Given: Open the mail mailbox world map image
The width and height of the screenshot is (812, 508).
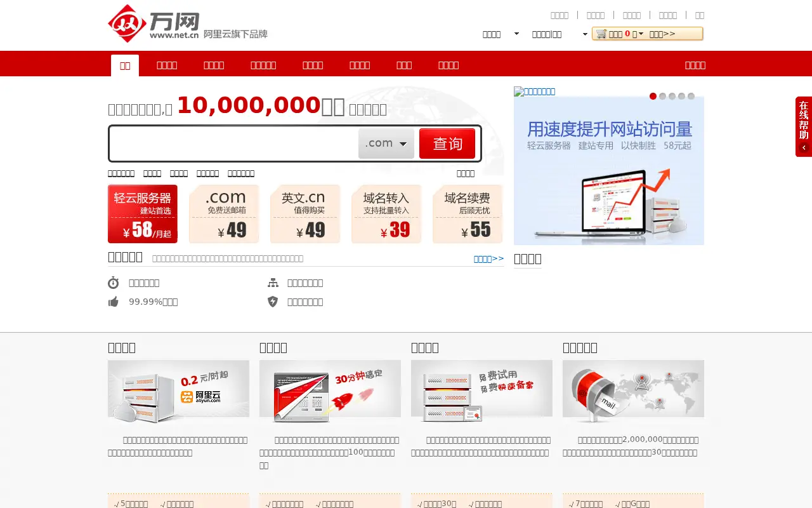Looking at the screenshot, I should [x=633, y=392].
